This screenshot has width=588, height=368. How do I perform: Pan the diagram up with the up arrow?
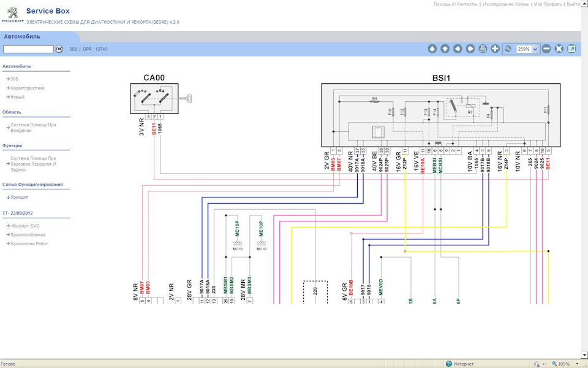(x=432, y=49)
